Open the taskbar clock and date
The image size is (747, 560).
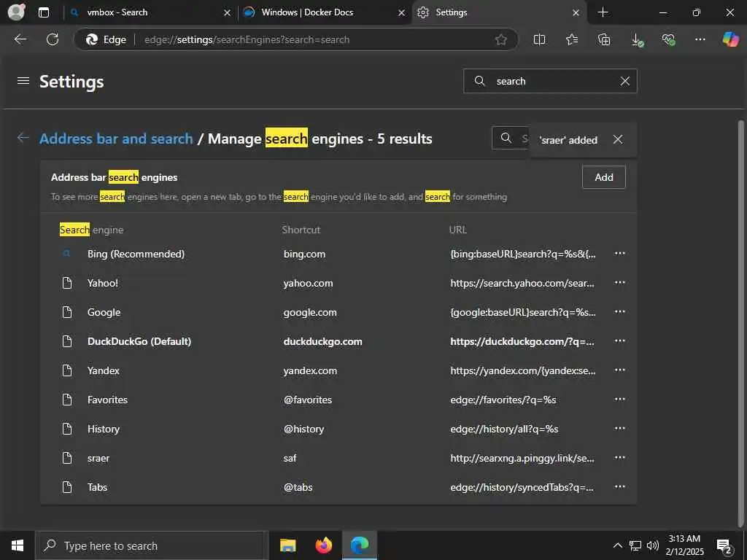(684, 545)
